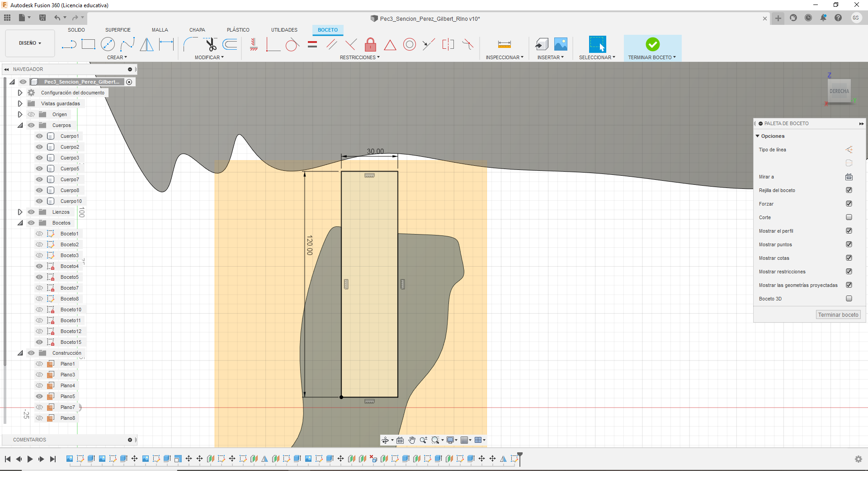Image resolution: width=868 pixels, height=488 pixels.
Task: Select the Concentric constraint icon
Action: coord(409,44)
